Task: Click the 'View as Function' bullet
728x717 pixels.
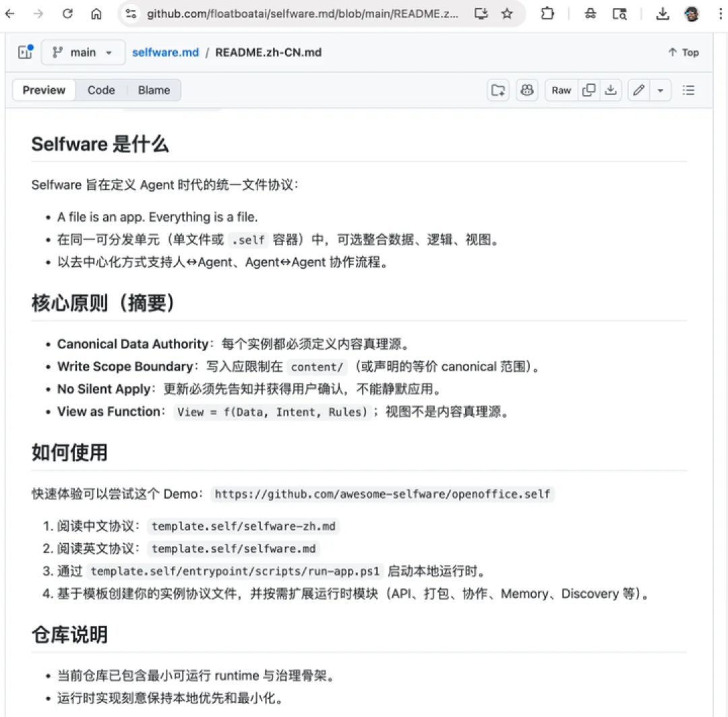Action: click(x=284, y=412)
